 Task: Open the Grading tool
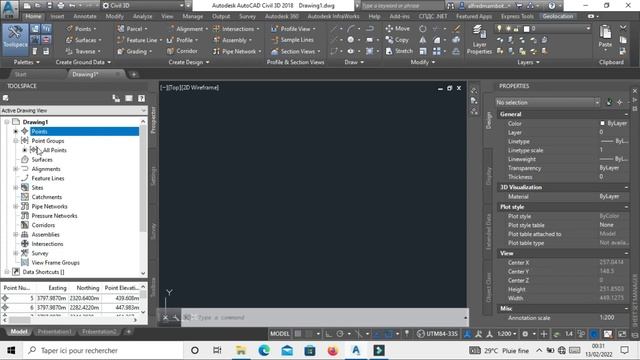(134, 51)
